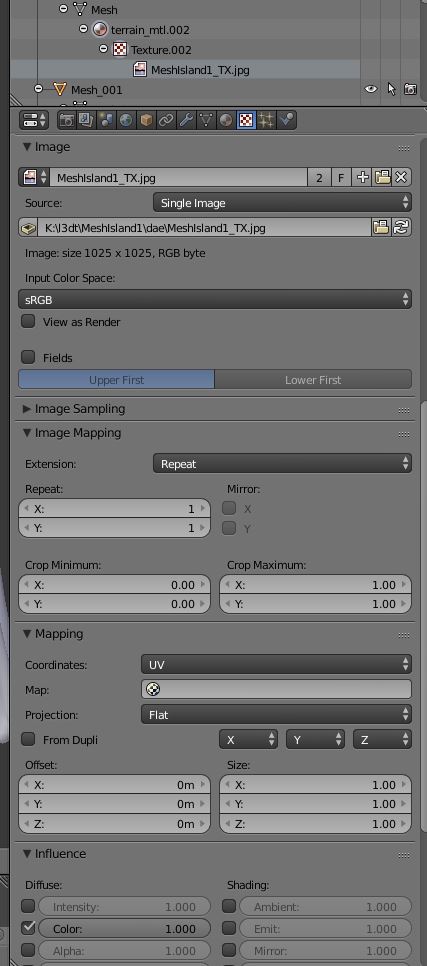This screenshot has width=427, height=966.
Task: Unlink image with the X icon
Action: click(x=401, y=178)
